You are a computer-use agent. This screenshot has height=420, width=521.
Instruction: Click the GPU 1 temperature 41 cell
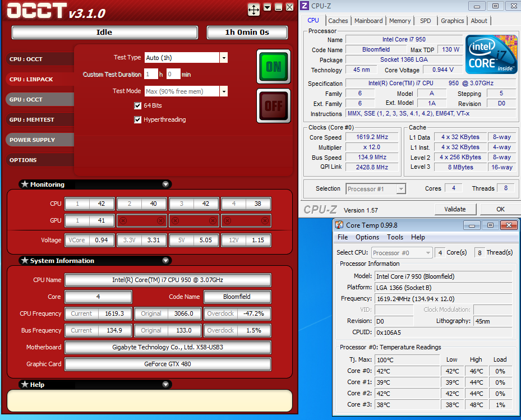tap(90, 220)
